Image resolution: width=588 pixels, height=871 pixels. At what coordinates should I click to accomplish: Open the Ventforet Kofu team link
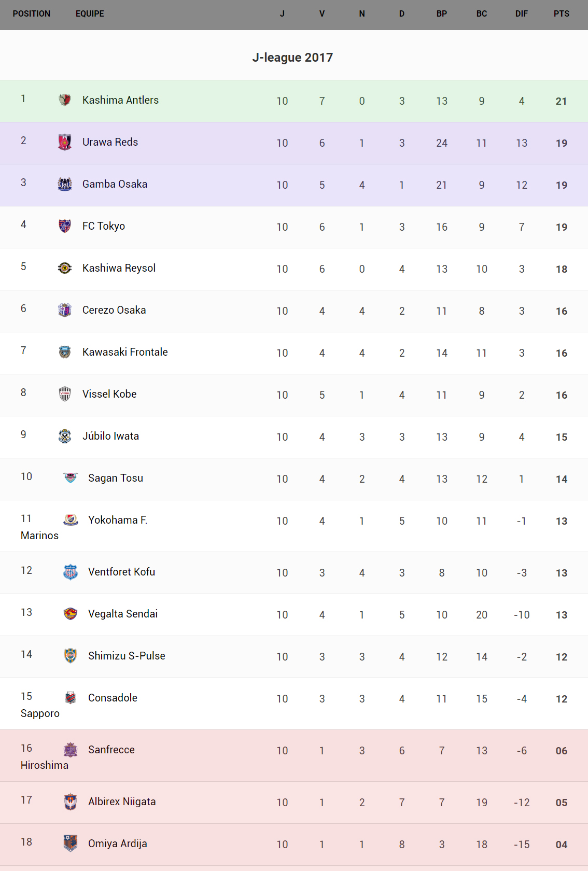pyautogui.click(x=121, y=572)
